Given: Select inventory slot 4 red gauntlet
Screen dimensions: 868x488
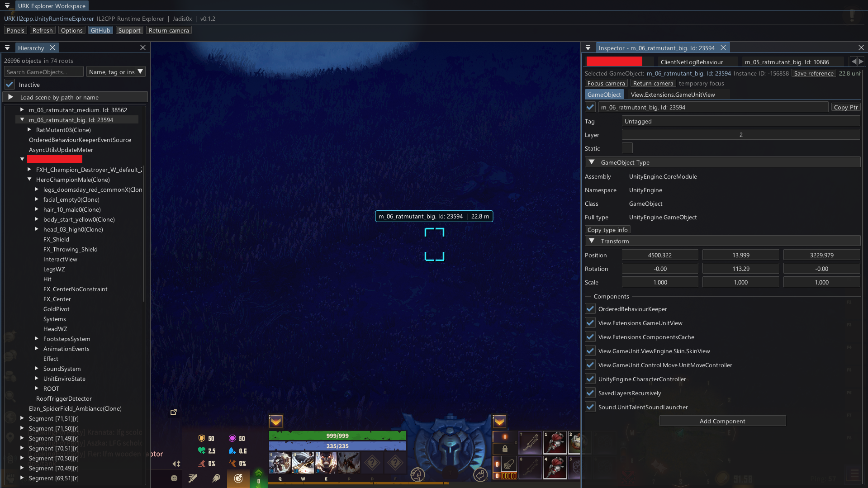Looking at the screenshot, I should click(555, 468).
